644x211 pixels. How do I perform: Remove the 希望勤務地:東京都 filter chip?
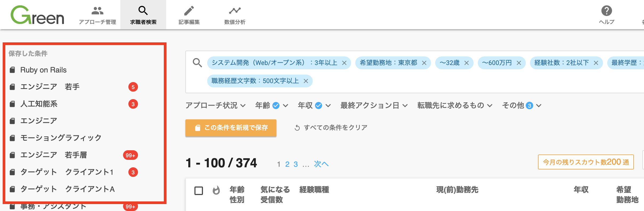[x=424, y=63]
